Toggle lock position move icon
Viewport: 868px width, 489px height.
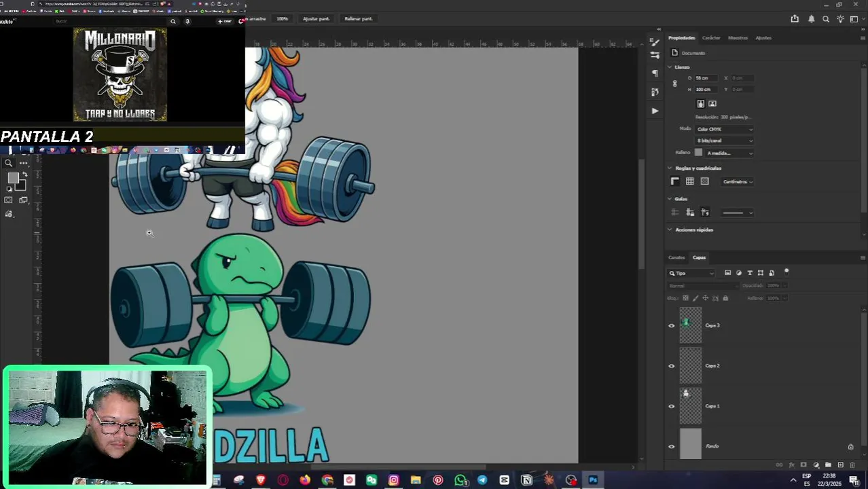click(x=705, y=298)
